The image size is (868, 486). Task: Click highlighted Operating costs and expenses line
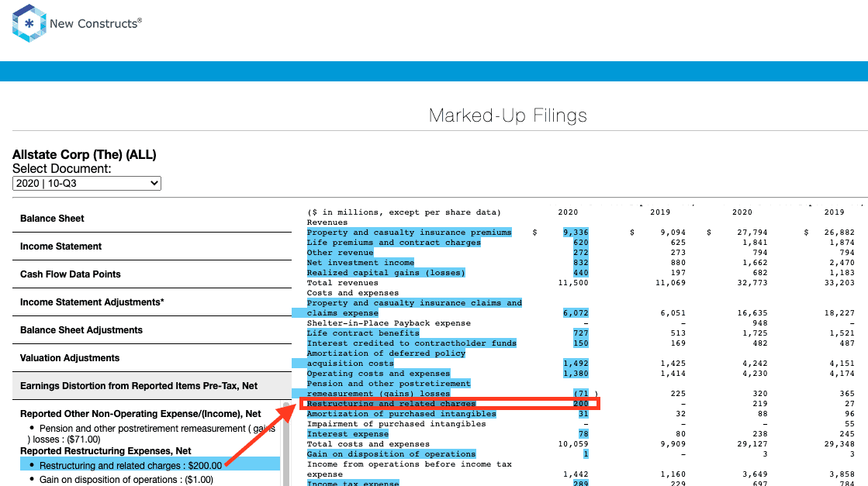[x=378, y=373]
